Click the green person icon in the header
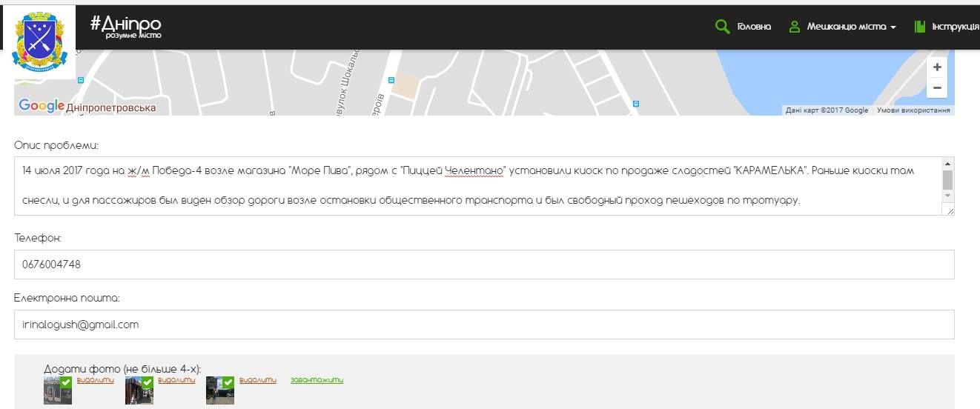Screen dimensions: 980x409 (795, 27)
